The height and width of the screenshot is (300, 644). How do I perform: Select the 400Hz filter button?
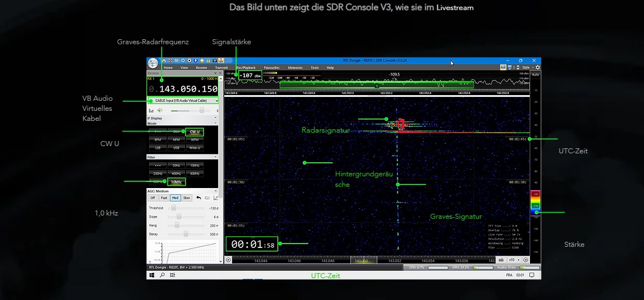point(176,174)
